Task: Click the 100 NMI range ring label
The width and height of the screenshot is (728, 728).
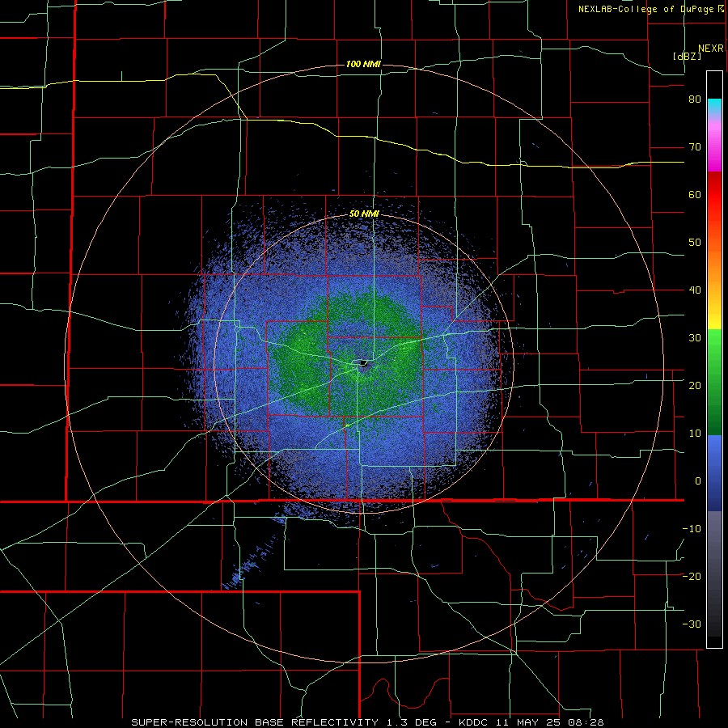Action: click(363, 64)
